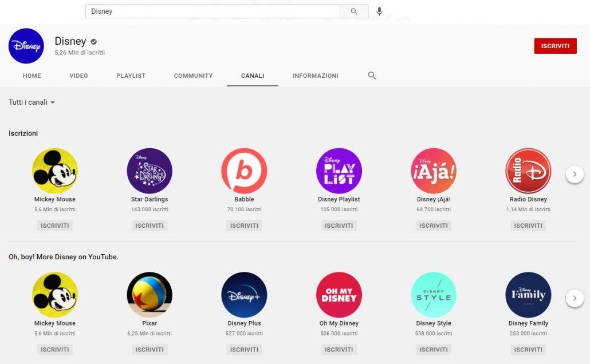
Task: Subscribe to Disney Playlist via ISCRIVITI
Action: 339,225
